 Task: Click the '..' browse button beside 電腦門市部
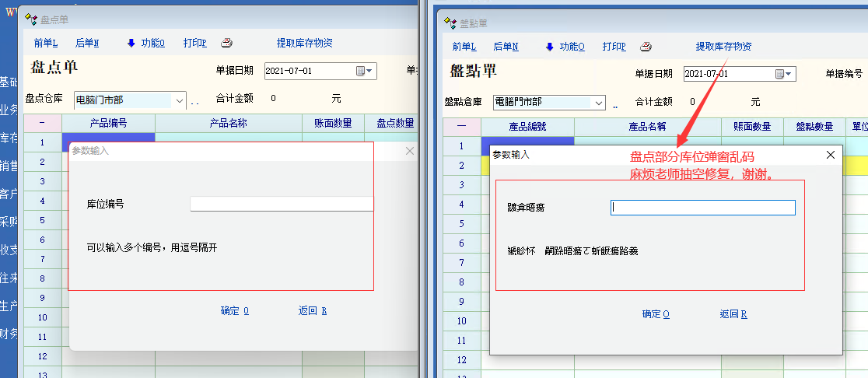[x=614, y=104]
